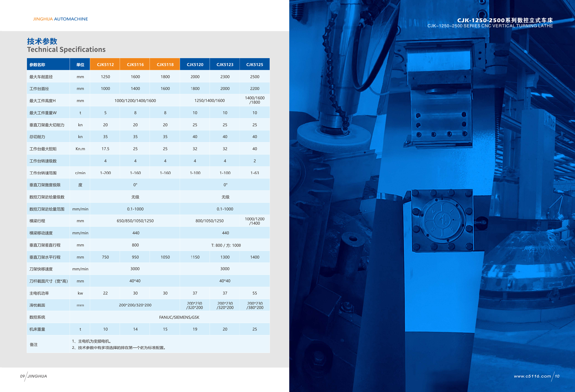Select the 技术参数 heading
The image size is (575, 392).
[x=42, y=41]
